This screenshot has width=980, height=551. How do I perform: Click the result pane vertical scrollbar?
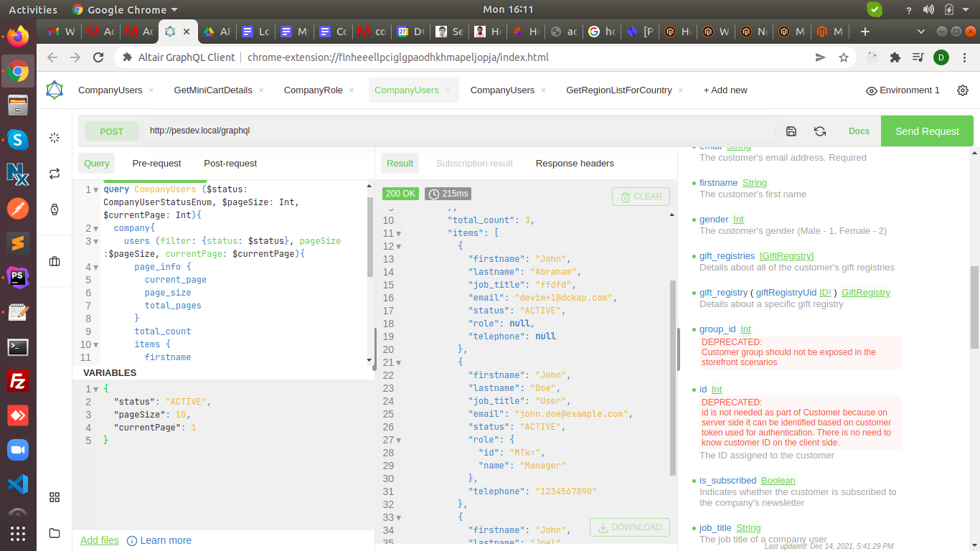[672, 377]
